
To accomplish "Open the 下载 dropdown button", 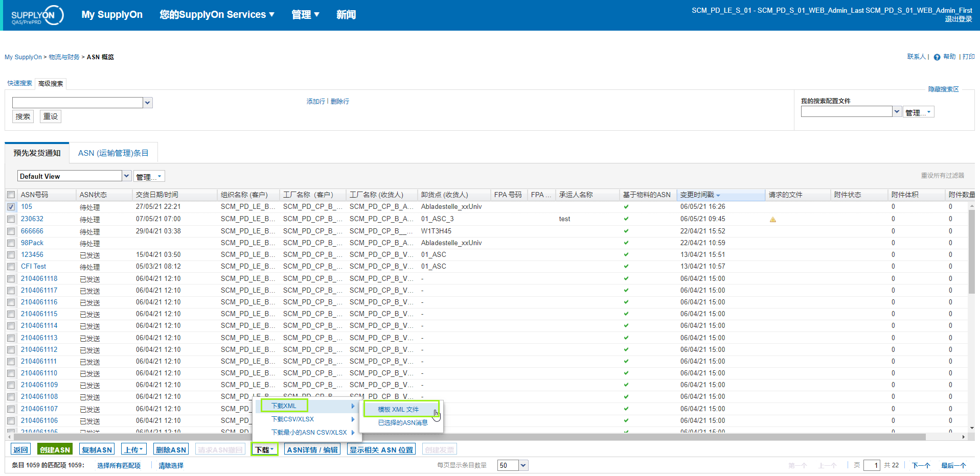I will point(264,449).
